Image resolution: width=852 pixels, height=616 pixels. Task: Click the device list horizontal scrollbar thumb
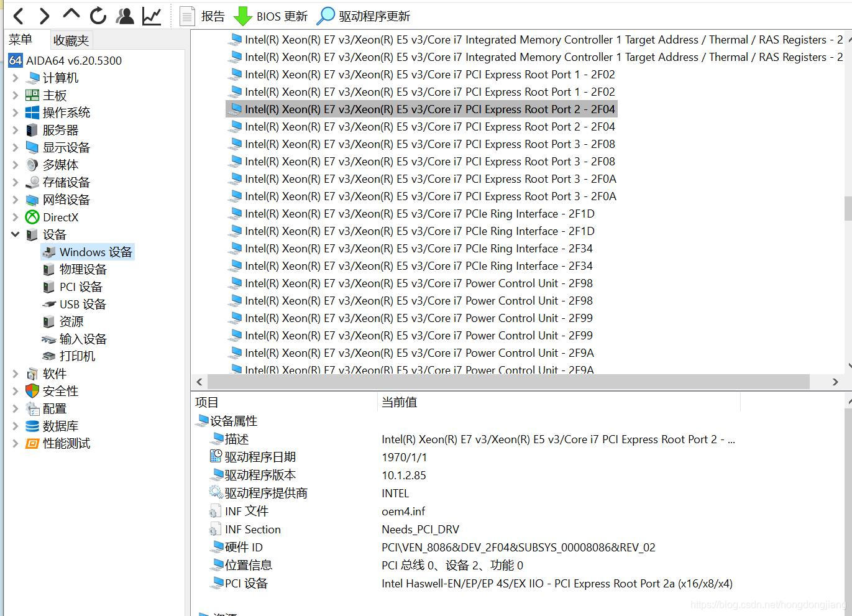508,382
